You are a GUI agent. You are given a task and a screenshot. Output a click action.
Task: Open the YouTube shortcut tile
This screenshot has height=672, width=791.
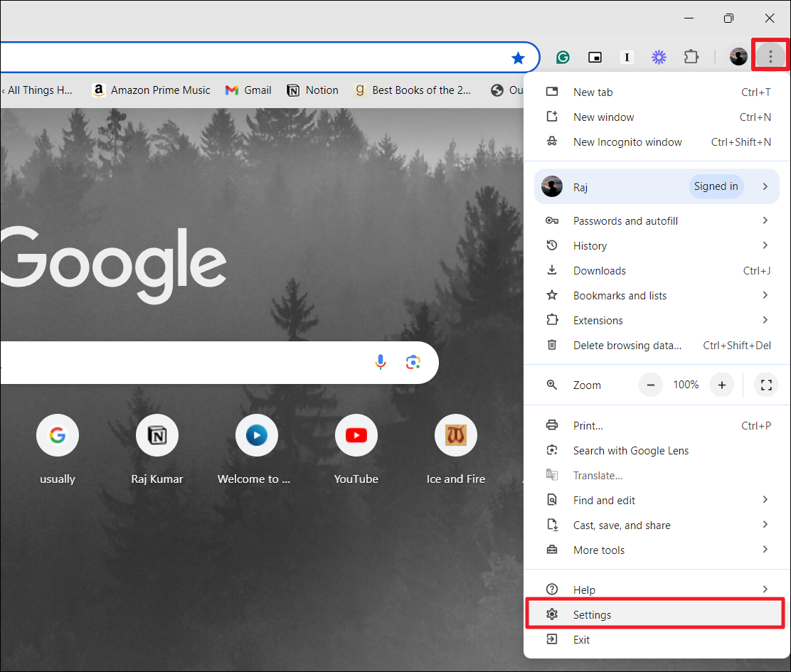click(x=356, y=435)
